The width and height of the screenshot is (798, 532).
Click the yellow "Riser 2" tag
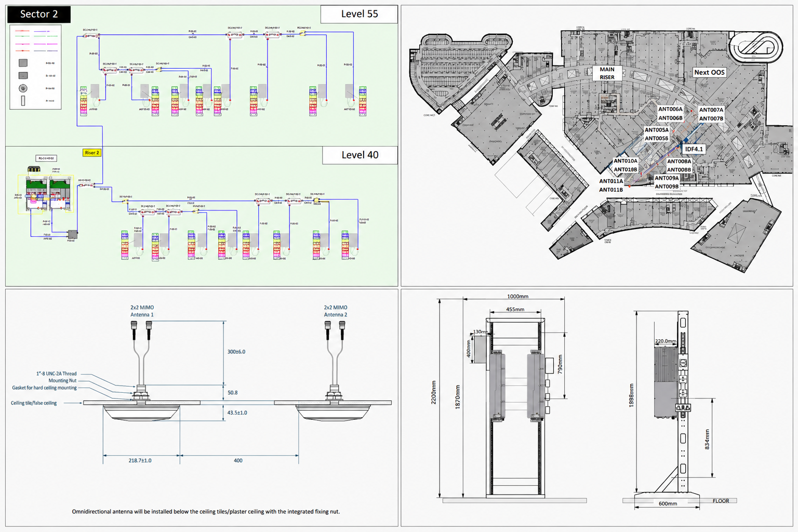(x=91, y=153)
